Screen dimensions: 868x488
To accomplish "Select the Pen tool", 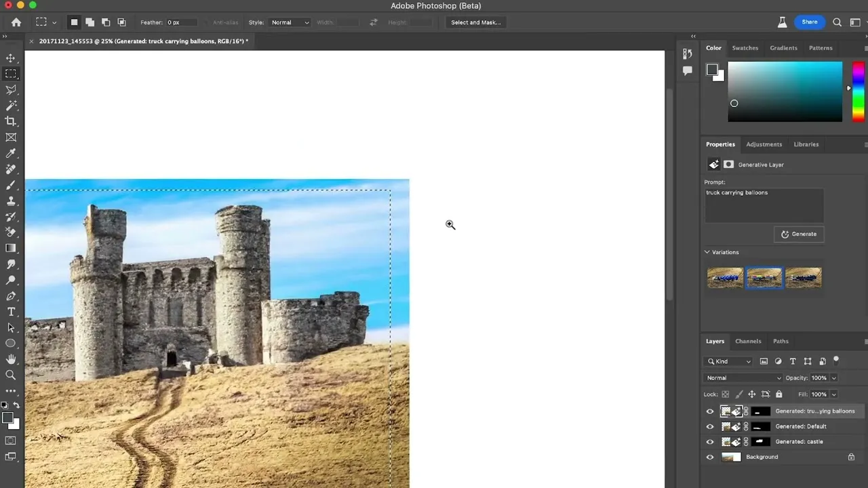I will click(11, 296).
